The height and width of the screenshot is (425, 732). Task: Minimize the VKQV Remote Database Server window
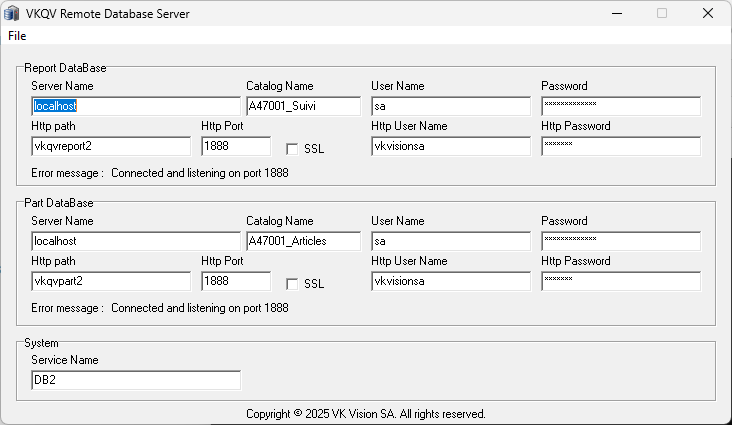(616, 14)
